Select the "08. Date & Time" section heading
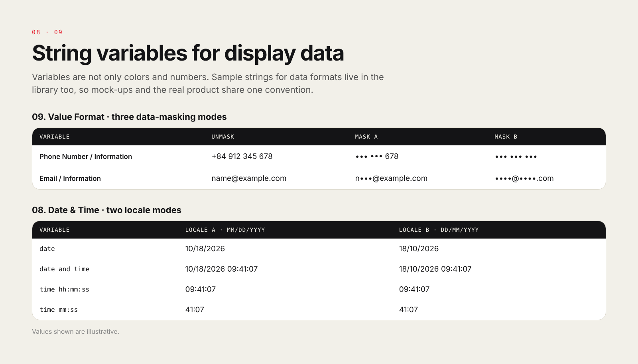Image resolution: width=638 pixels, height=364 pixels. pyautogui.click(x=106, y=210)
